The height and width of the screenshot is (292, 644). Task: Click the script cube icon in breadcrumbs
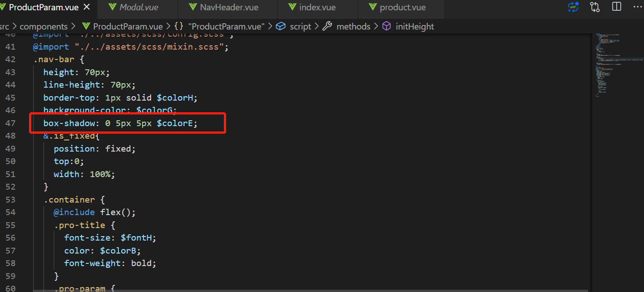(x=281, y=26)
